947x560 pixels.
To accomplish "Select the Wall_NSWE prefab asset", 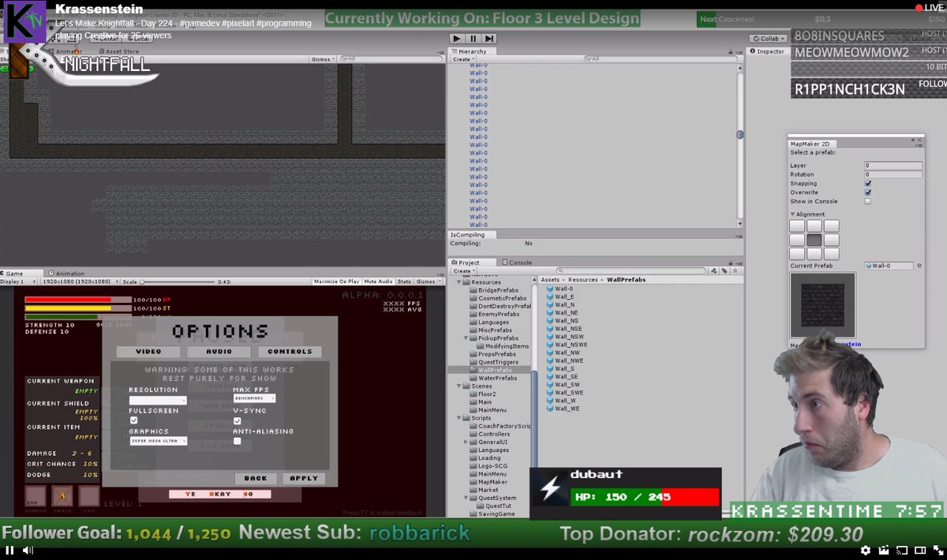I will coord(567,345).
